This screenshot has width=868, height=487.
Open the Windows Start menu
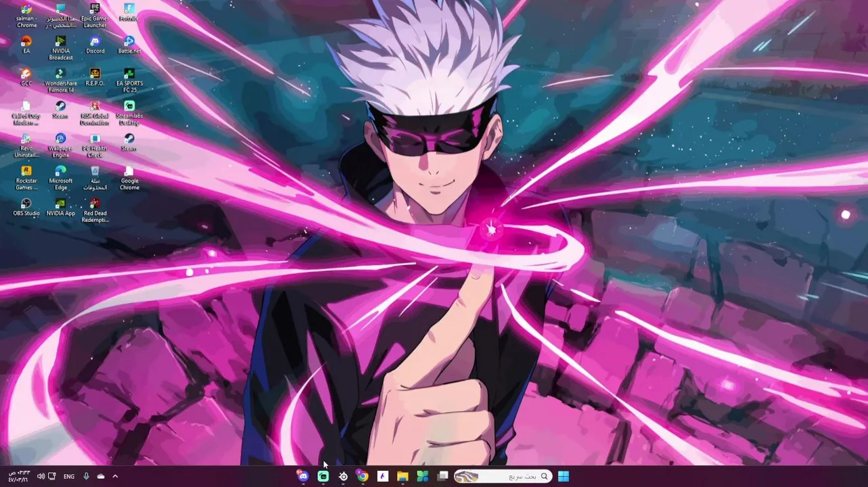click(564, 476)
